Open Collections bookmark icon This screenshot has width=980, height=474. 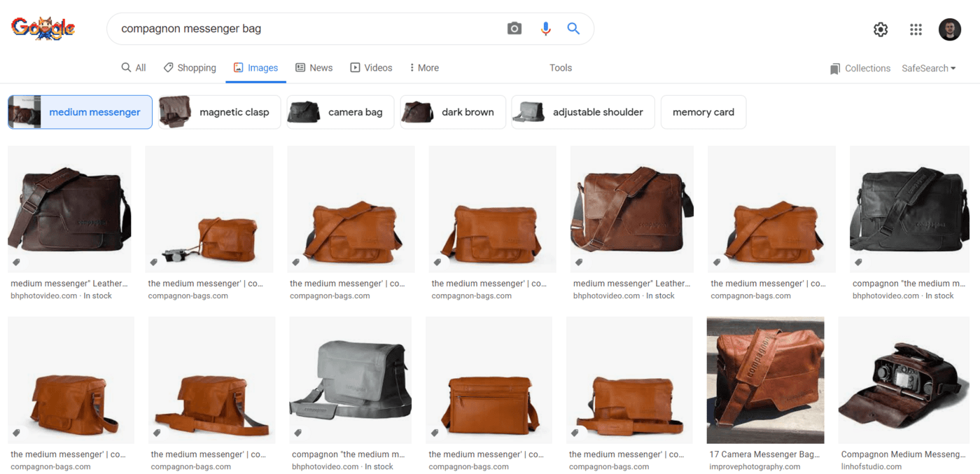click(x=835, y=69)
